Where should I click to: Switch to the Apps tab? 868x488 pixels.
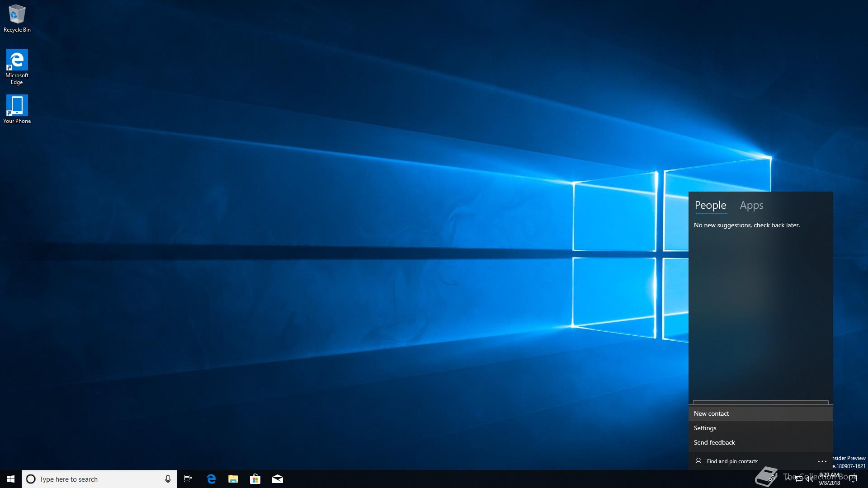click(x=751, y=205)
